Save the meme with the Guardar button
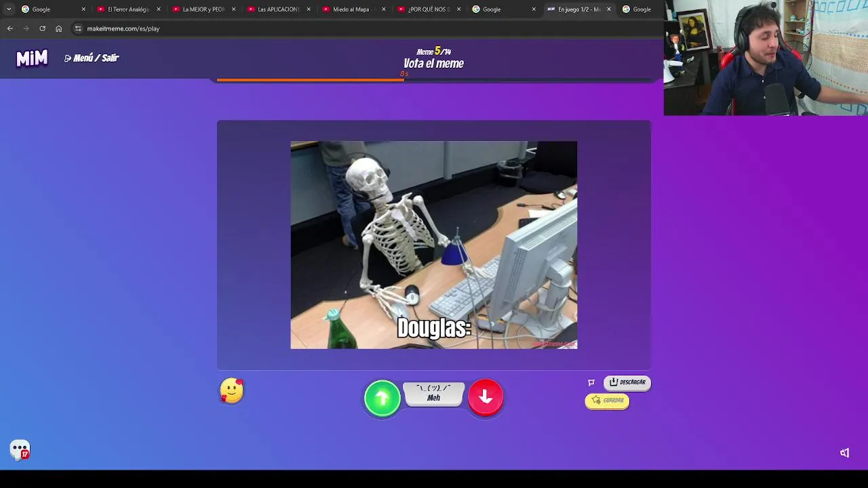 [607, 401]
